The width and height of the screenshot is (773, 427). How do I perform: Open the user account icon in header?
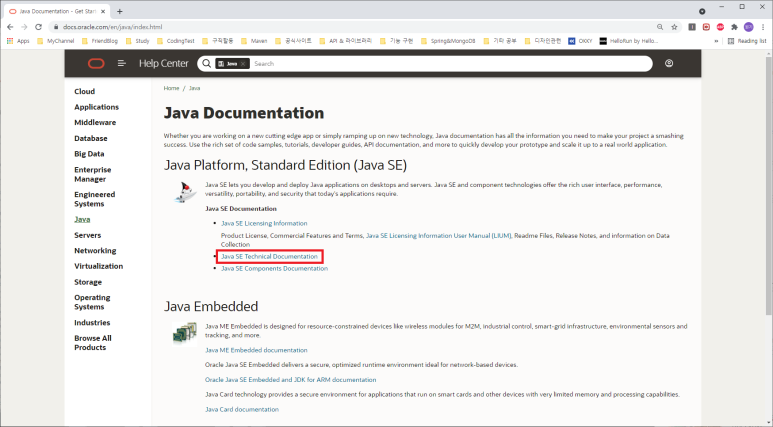tap(669, 63)
